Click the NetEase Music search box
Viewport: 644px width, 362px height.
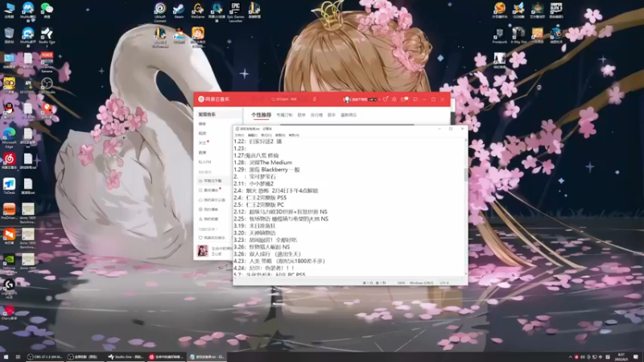click(287, 99)
